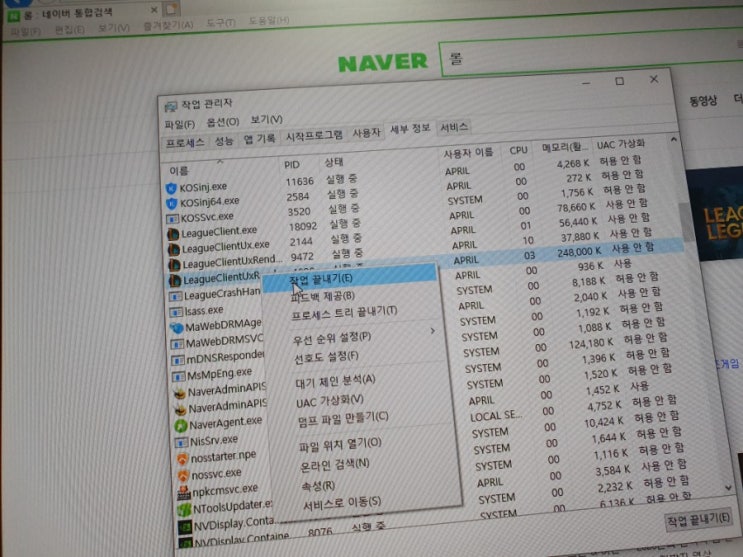Click the NisSrv.exe process icon
Image resolution: width=743 pixels, height=557 pixels.
(181, 442)
